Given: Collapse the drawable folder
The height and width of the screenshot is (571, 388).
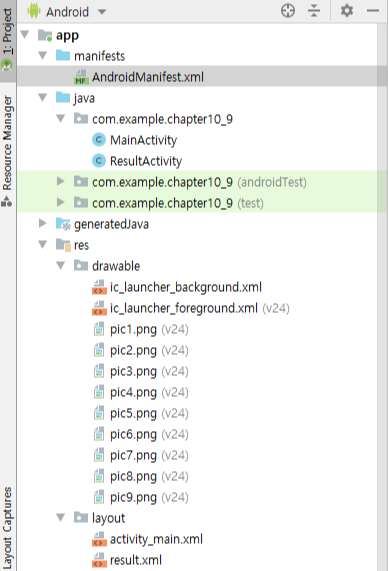Looking at the screenshot, I should [x=60, y=266].
